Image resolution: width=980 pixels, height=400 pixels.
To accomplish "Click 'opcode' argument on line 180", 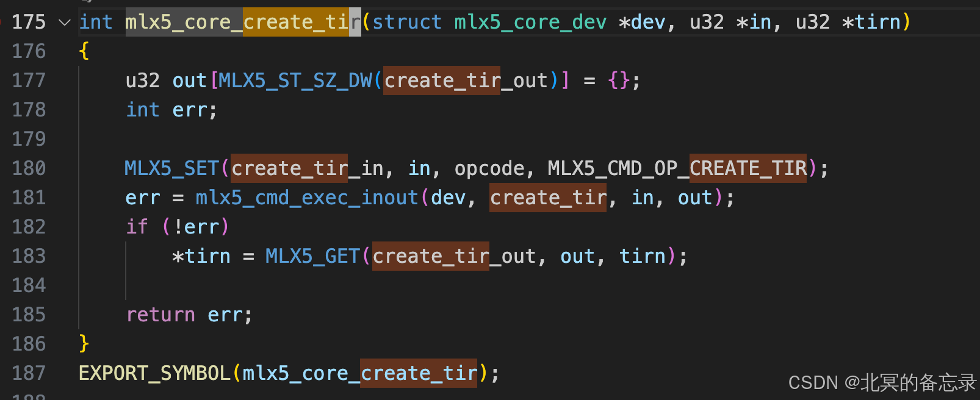I will point(489,169).
